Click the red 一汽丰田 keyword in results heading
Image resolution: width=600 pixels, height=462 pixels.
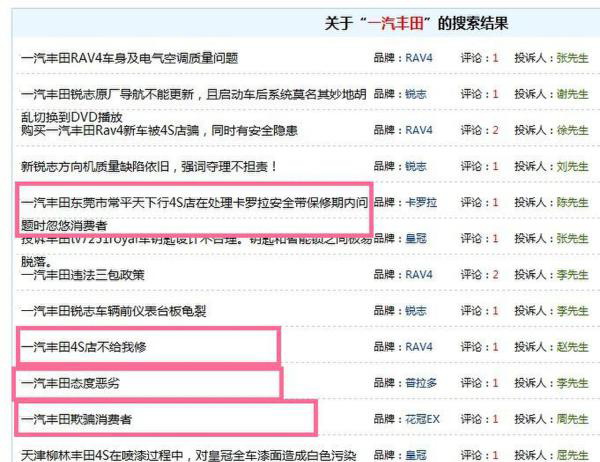[396, 23]
